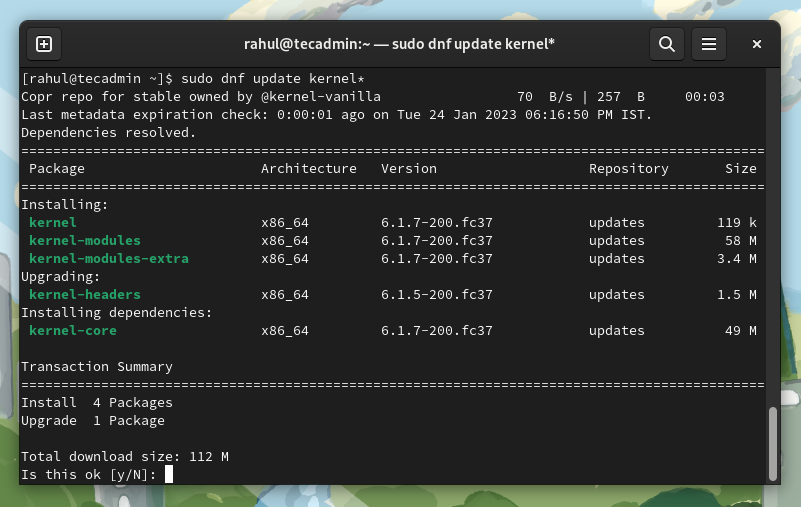Screen dimensions: 801x507
Task: Click the Dependencies resolved message
Action: pyautogui.click(x=108, y=132)
